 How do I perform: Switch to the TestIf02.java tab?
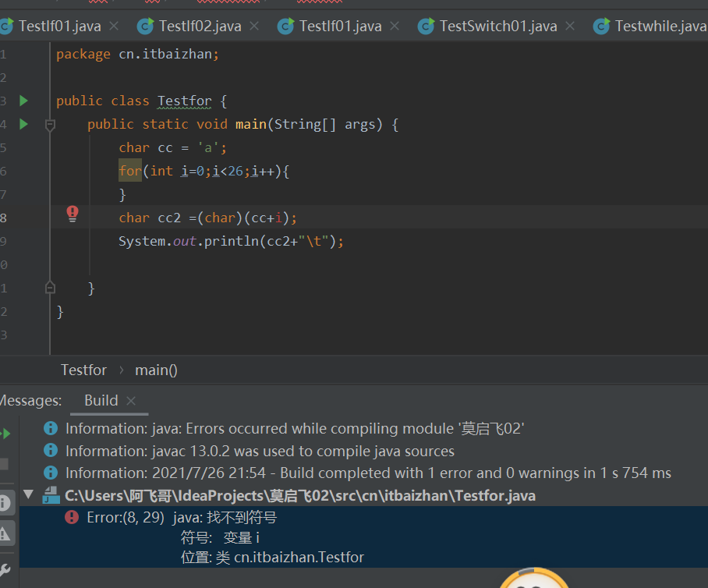point(200,27)
